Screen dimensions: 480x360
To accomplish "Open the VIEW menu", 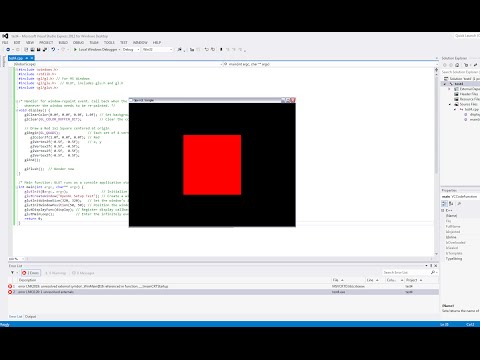I will 30,43.
